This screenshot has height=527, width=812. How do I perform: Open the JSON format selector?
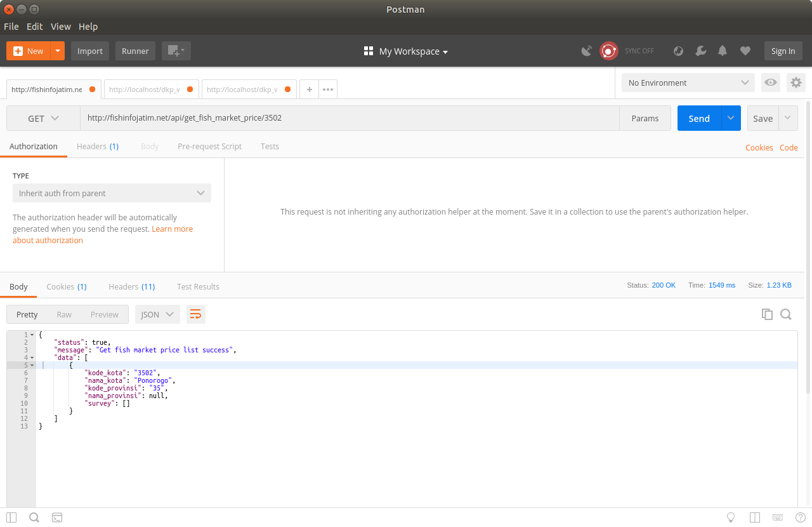157,314
